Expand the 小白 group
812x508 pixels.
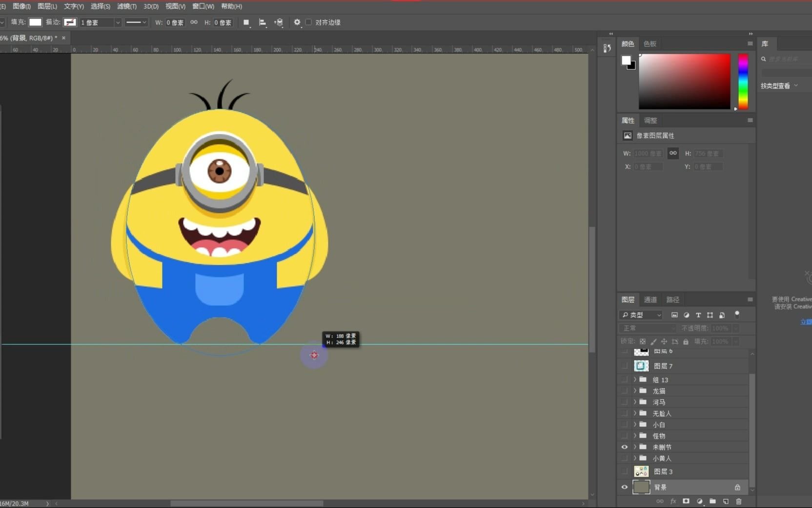pyautogui.click(x=635, y=424)
